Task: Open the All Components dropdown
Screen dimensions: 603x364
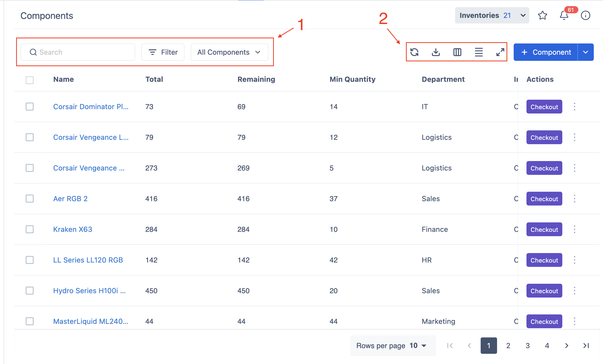Action: tap(229, 52)
